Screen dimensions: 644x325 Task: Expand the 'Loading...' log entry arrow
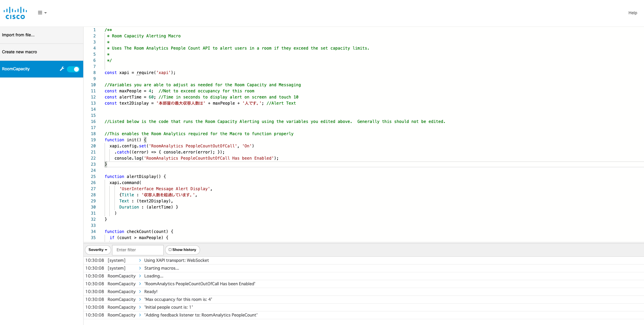point(140,276)
